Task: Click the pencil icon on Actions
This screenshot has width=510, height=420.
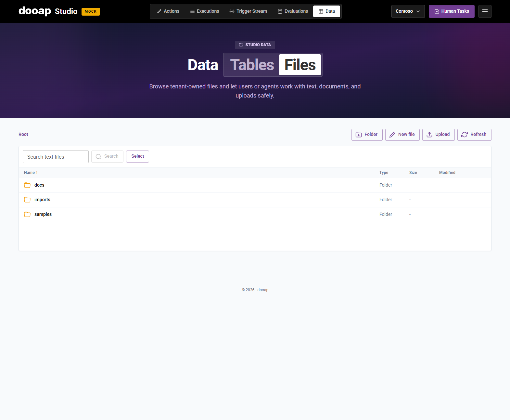Action: click(x=159, y=11)
